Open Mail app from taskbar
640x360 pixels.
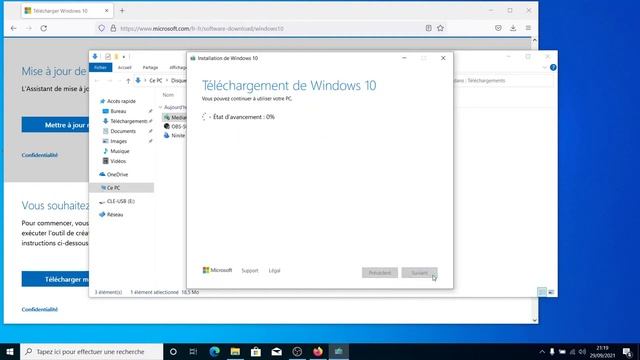tap(276, 351)
